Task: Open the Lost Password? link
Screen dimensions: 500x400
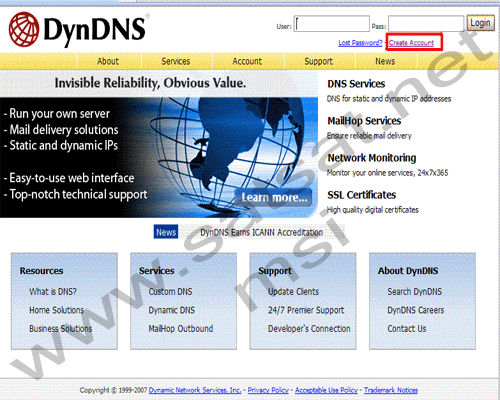Action: (360, 43)
